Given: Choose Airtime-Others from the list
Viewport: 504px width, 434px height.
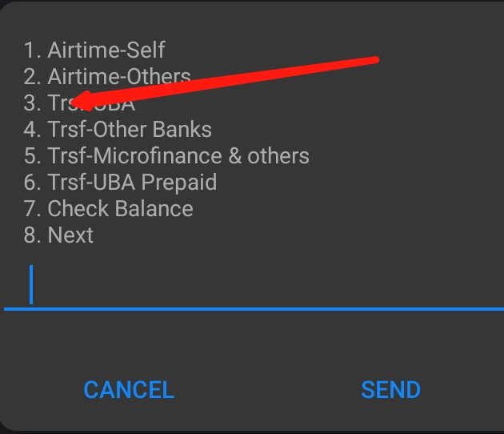Looking at the screenshot, I should pos(107,77).
